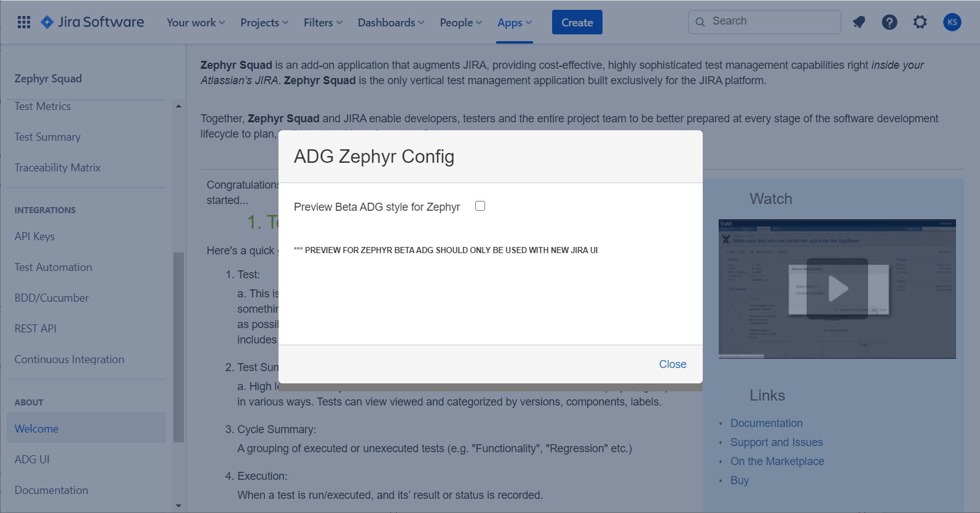Open ADG UI in sidebar
The width and height of the screenshot is (980, 513).
tap(32, 460)
